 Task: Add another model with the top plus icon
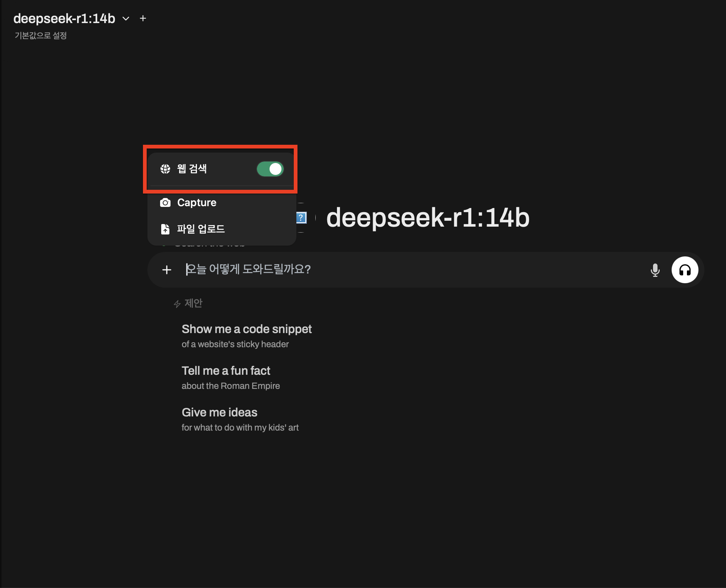(143, 19)
